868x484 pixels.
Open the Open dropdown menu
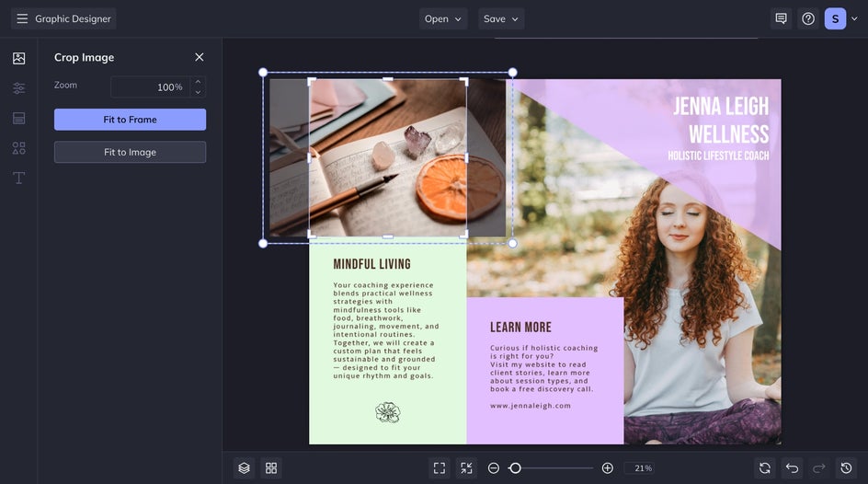coord(443,18)
